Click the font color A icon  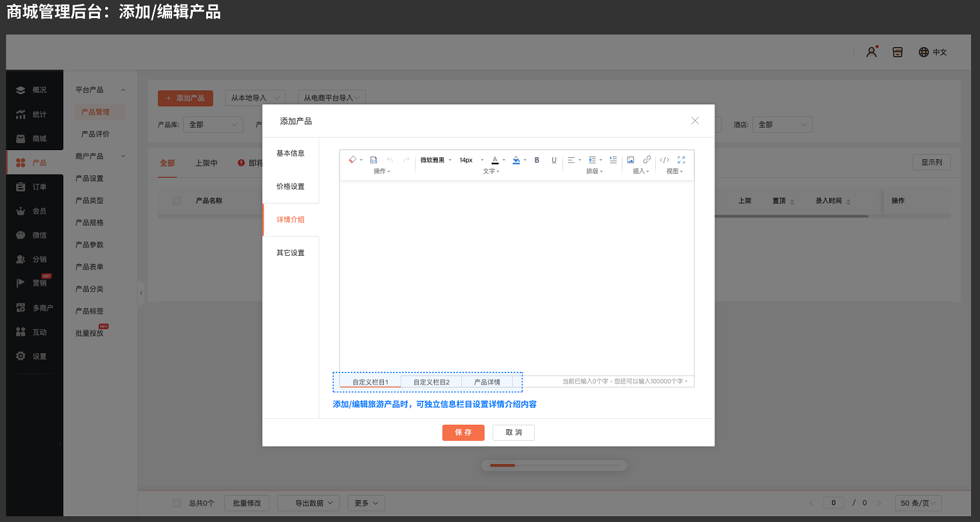pyautogui.click(x=495, y=160)
